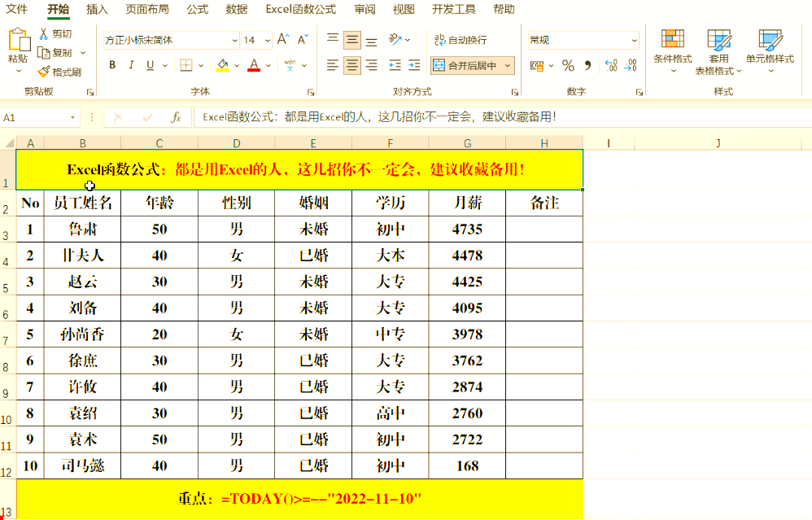Open Cell Styles (单元格样式)
The height and width of the screenshot is (520, 812).
(x=770, y=50)
